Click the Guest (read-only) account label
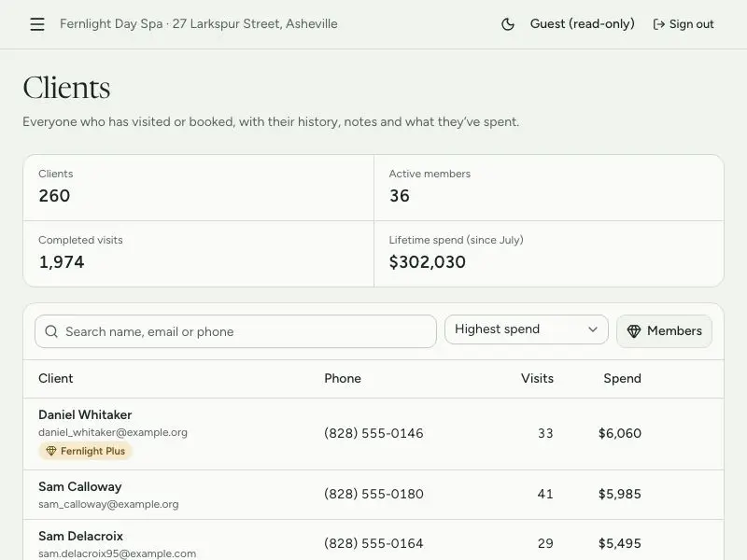Viewport: 747px width, 560px height. 582,24
